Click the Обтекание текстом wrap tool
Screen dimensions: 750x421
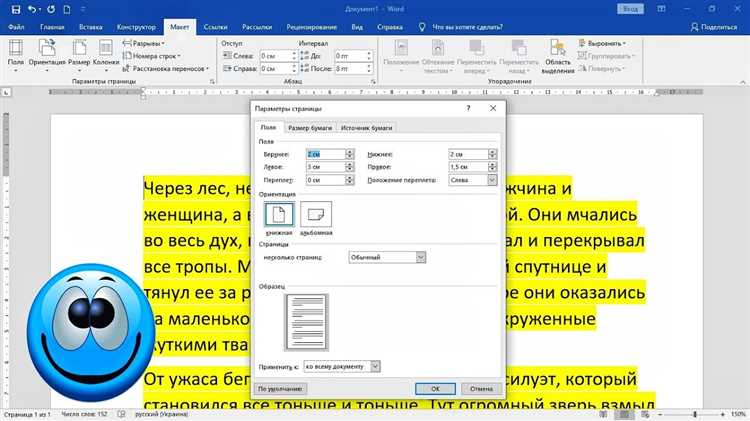(438, 56)
